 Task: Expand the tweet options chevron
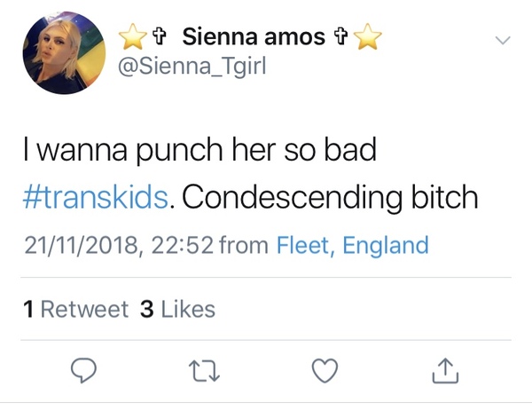502,41
